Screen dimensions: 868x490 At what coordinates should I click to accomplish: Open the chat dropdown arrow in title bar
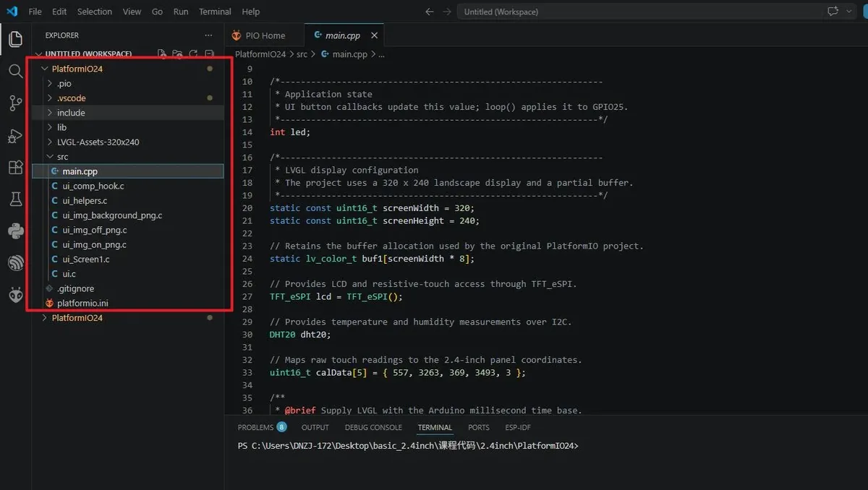pos(849,12)
